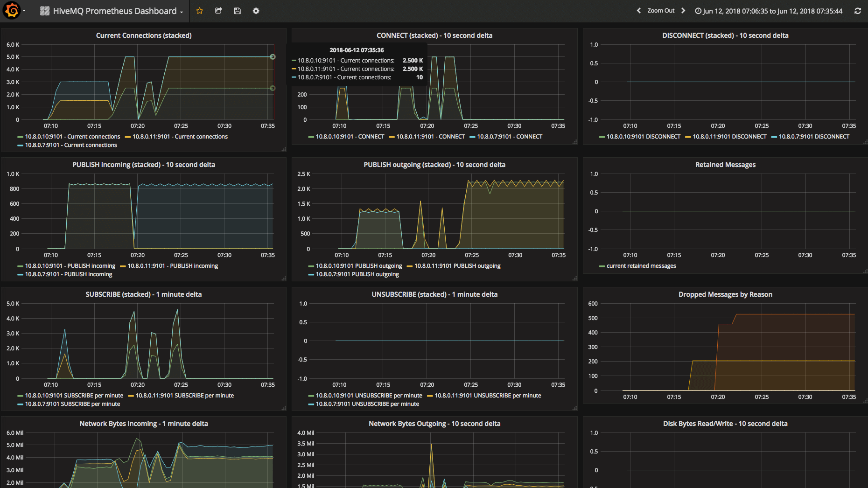This screenshot has width=868, height=488.
Task: Click 10.8.0.7:9101 UNSUBSCRIBE per minute legend
Action: [x=368, y=404]
